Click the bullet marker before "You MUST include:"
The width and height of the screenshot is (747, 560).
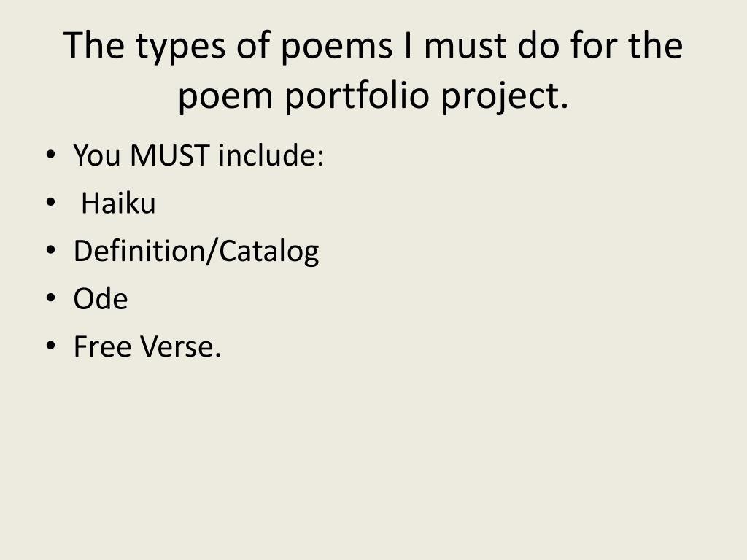tap(51, 155)
